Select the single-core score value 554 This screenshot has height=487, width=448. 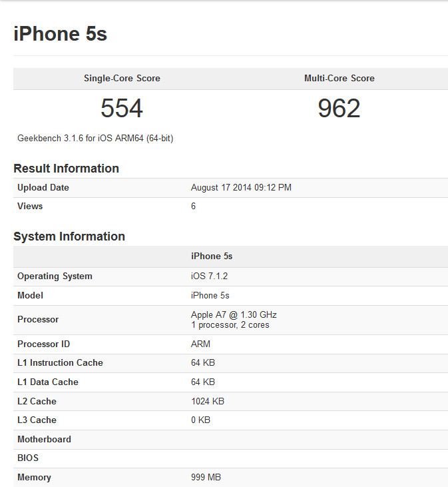(x=122, y=108)
